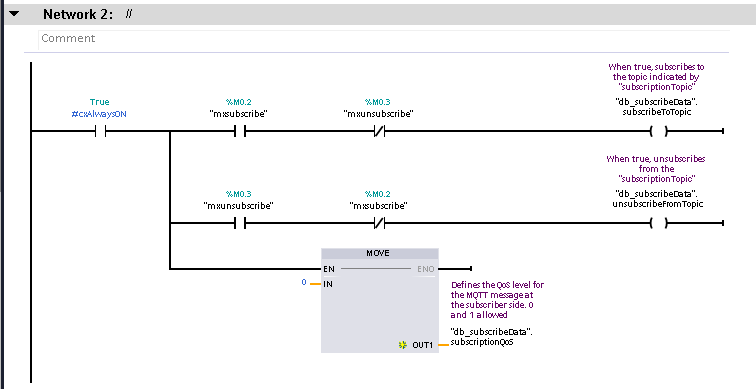The image size is (756, 389).
Task: Select the mxsubscribe normally closed contact, second rung
Action: tap(379, 223)
